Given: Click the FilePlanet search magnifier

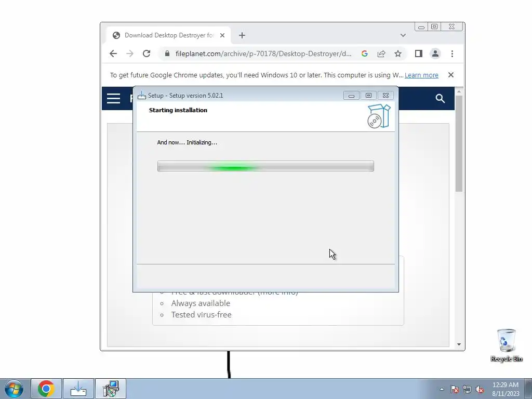Looking at the screenshot, I should pos(440,98).
